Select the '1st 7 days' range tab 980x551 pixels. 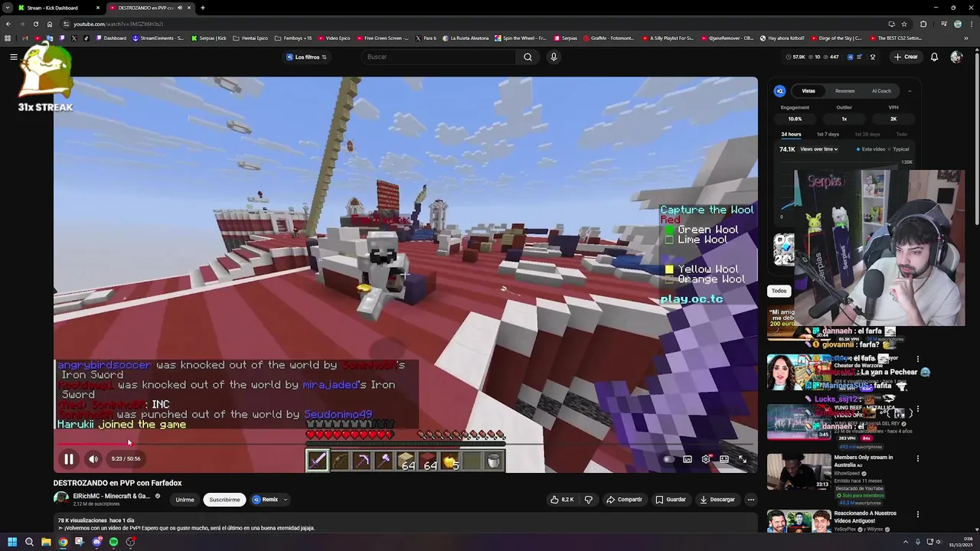pos(828,135)
